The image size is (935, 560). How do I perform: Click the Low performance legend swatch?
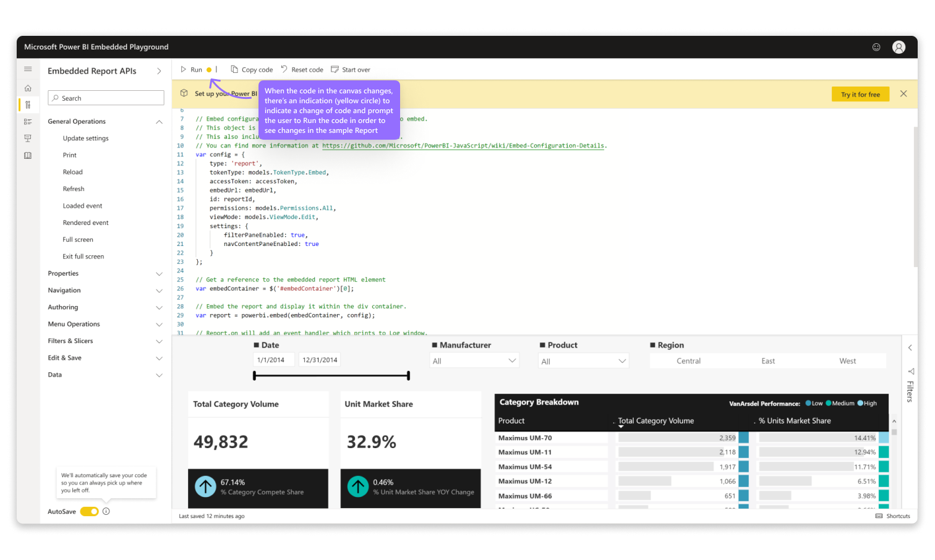pos(808,403)
